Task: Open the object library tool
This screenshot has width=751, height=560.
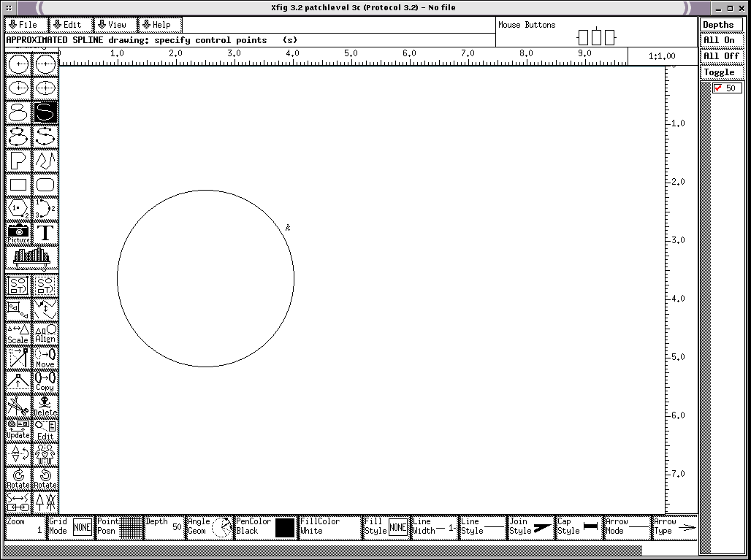Action: pos(32,258)
